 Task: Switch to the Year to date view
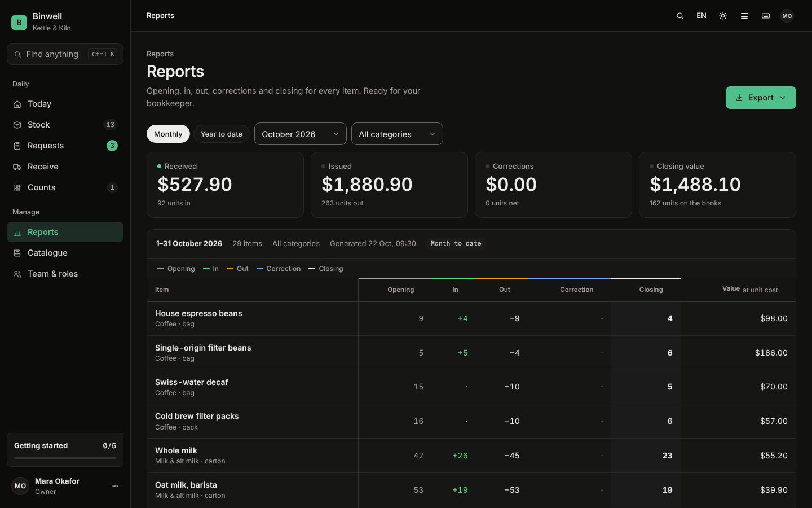tap(222, 134)
